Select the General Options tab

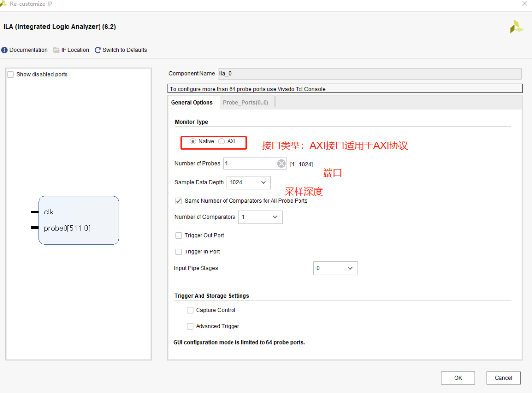tap(192, 103)
